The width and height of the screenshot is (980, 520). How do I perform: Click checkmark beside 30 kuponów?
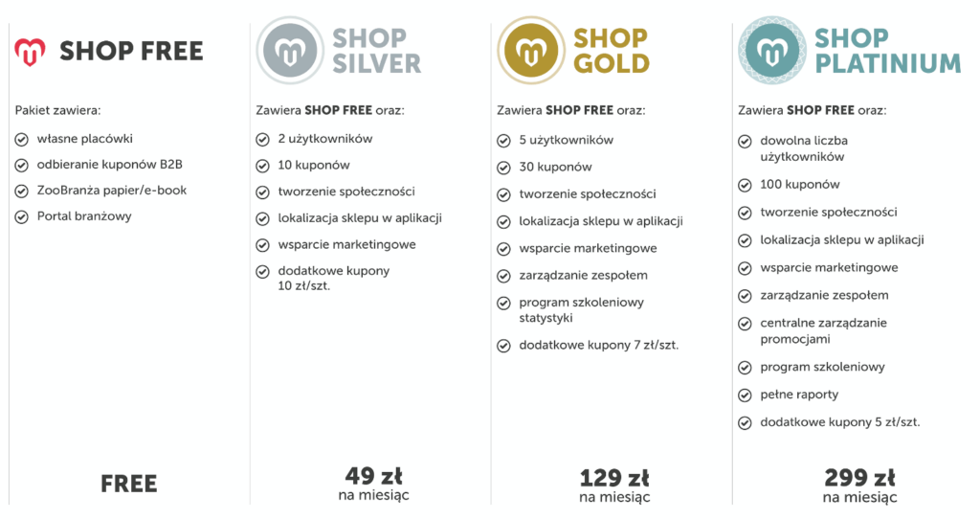click(503, 168)
